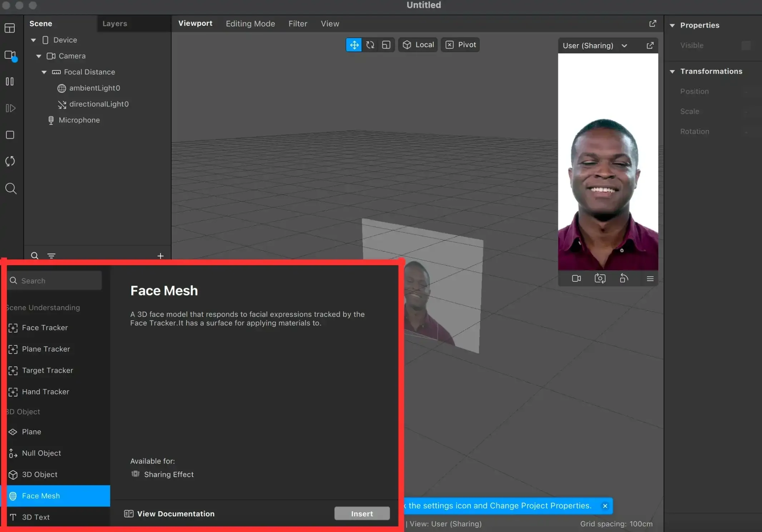
Task: Select the rotate manipulator tool
Action: point(370,45)
